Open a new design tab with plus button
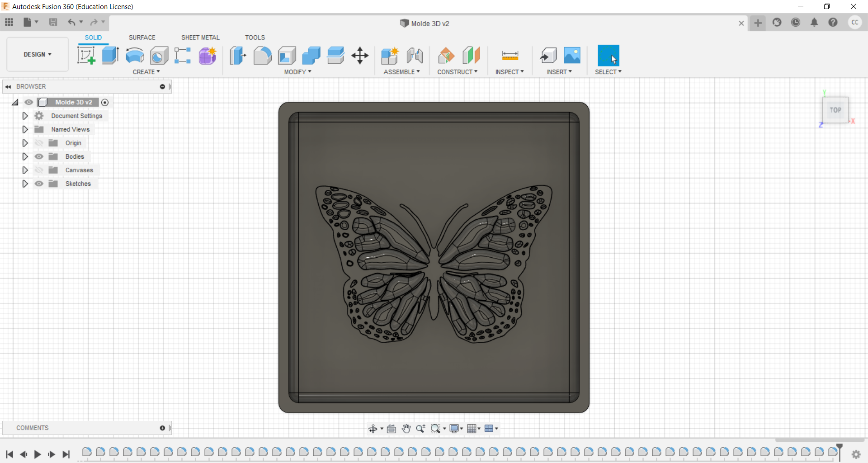The height and width of the screenshot is (463, 868). (x=758, y=23)
